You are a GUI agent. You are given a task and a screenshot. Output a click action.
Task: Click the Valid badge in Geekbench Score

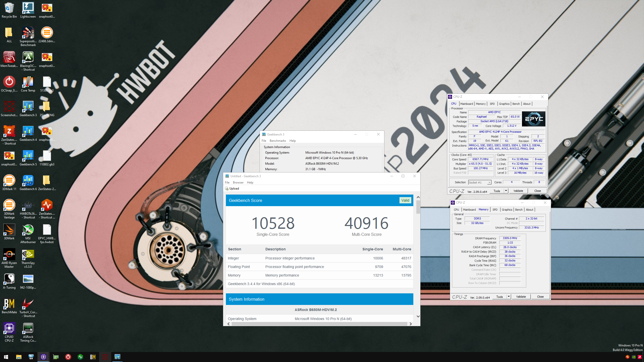[405, 200]
